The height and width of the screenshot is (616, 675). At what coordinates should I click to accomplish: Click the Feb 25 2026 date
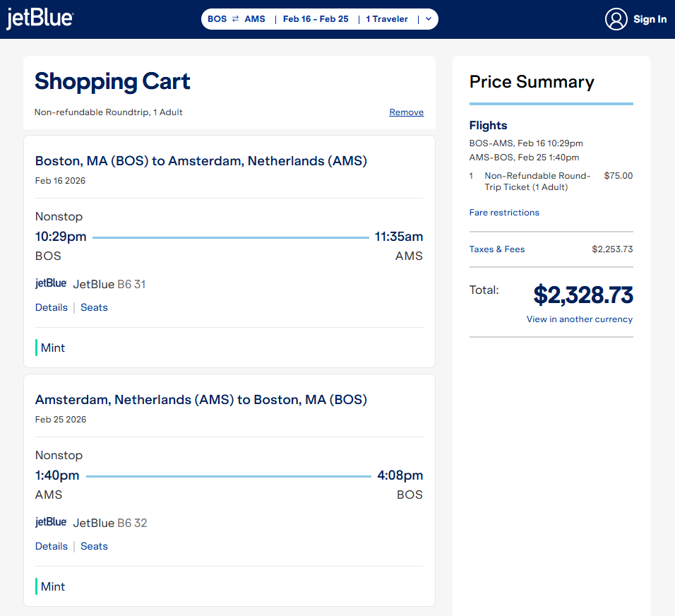click(61, 419)
